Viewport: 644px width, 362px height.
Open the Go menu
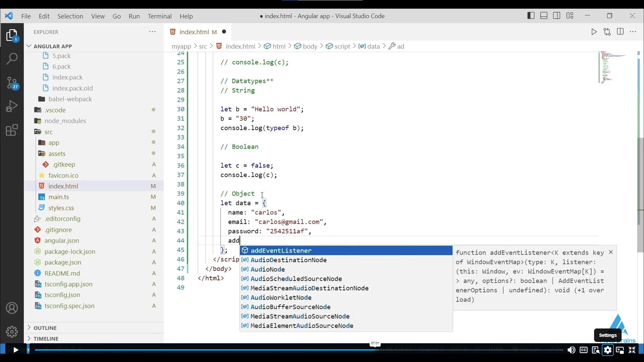click(x=117, y=16)
